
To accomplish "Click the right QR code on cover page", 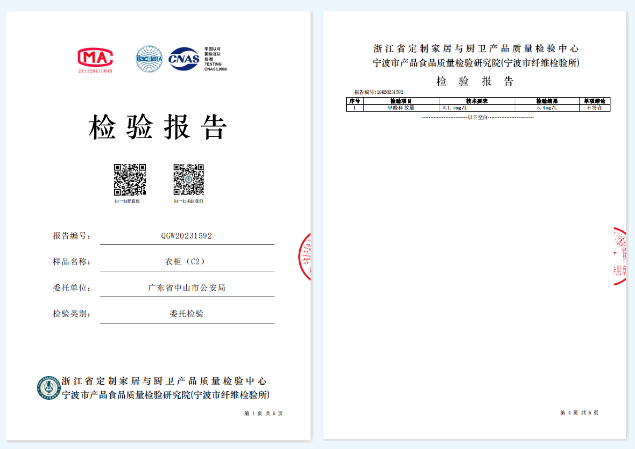I will (x=189, y=180).
